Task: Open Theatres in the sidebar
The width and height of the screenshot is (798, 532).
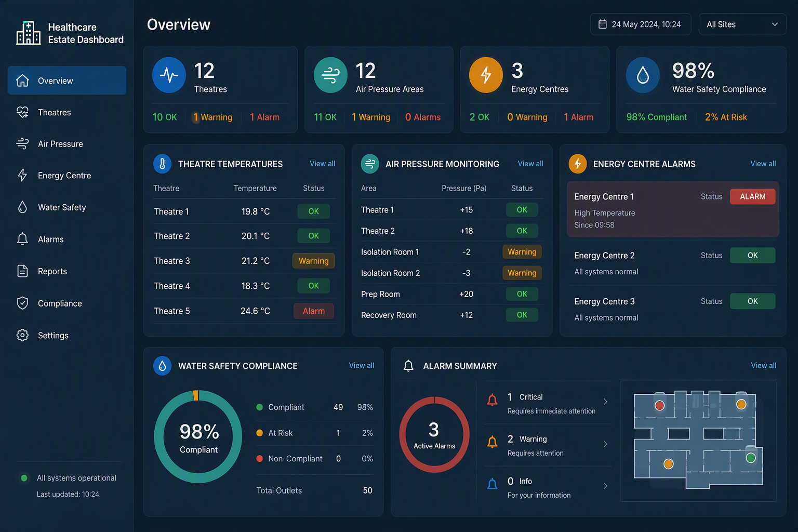Action: click(x=67, y=113)
